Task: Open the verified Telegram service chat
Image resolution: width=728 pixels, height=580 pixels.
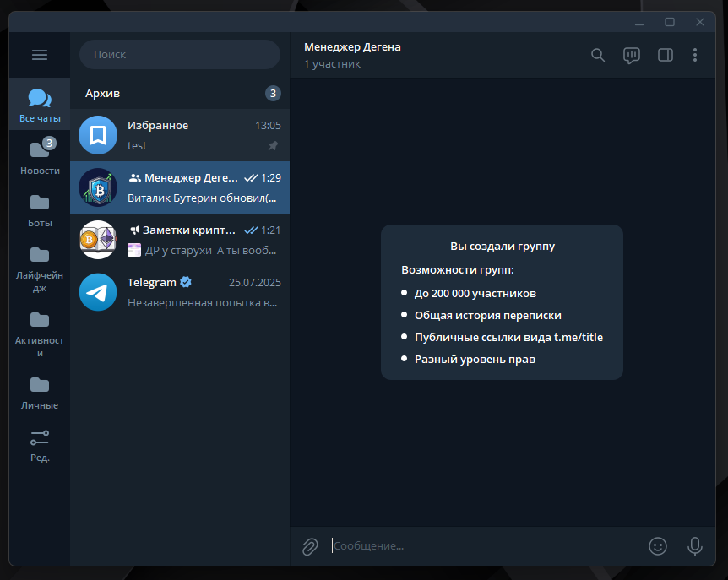Action: coord(179,292)
